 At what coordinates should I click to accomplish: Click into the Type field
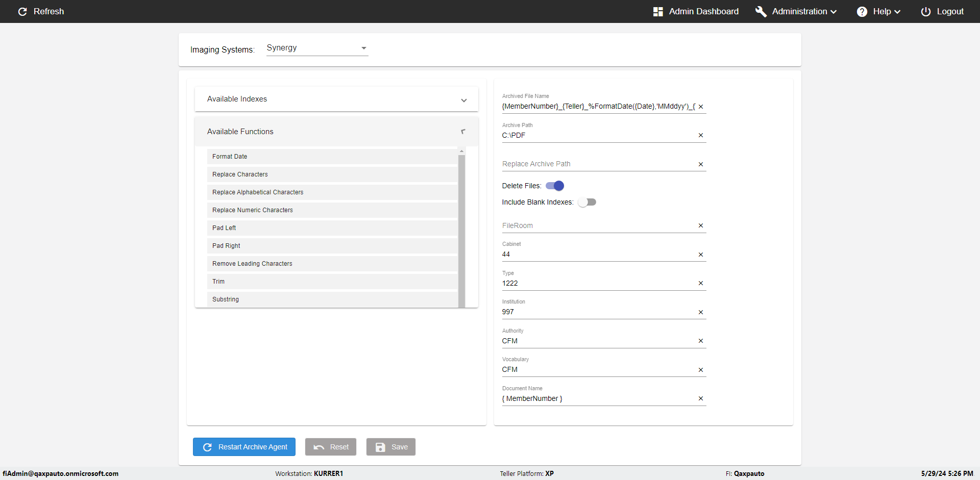[598, 283]
